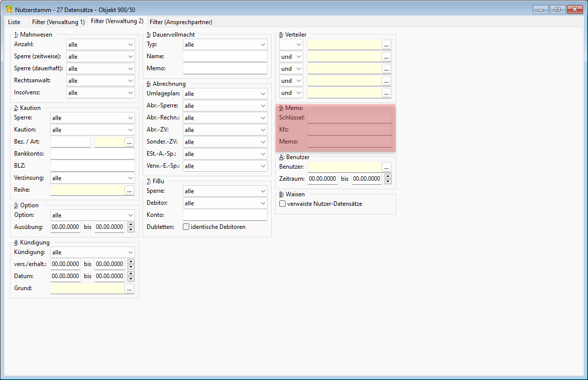Open the Sperre (dauerhaft) dropdown

tap(100, 69)
